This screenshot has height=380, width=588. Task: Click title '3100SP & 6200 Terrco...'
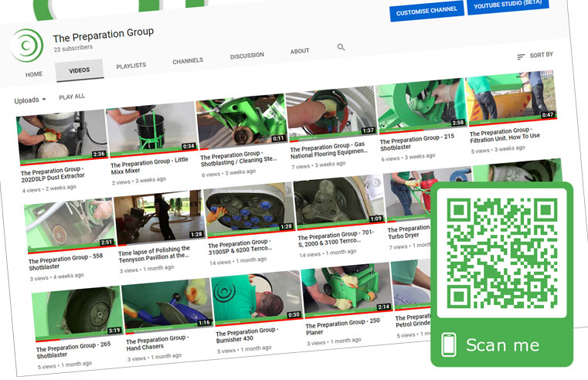240,247
